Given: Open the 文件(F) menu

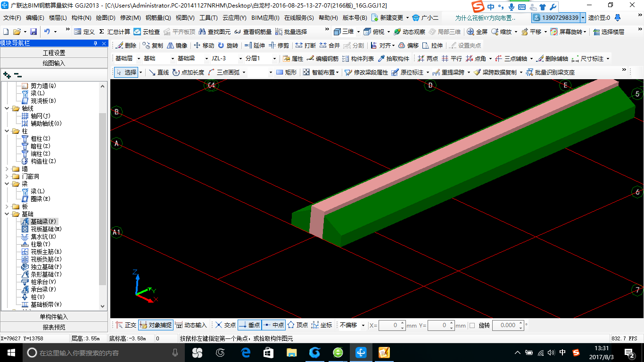Looking at the screenshot, I should coord(12,18).
